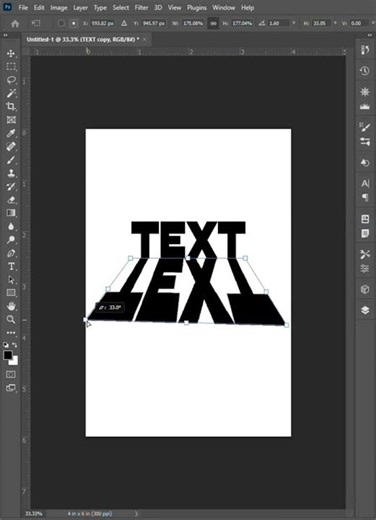Image resolution: width=376 pixels, height=520 pixels.
Task: Open status bar info arrow menu
Action: click(136, 514)
